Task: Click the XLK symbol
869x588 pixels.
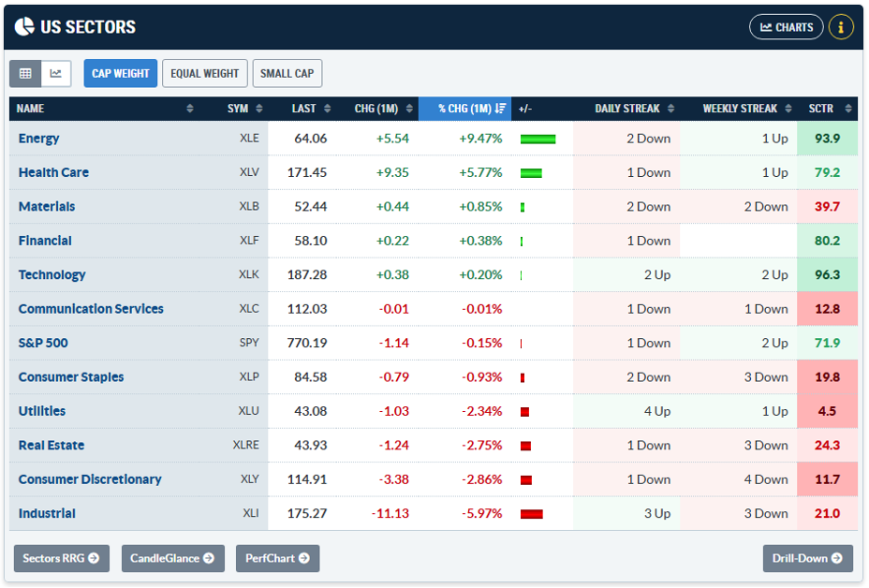Action: [x=249, y=274]
